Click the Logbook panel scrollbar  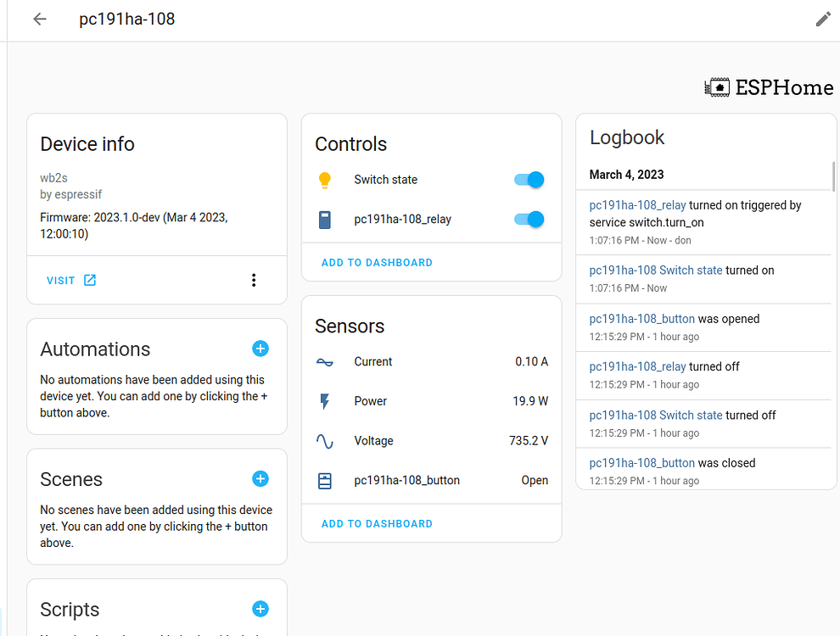[x=833, y=176]
